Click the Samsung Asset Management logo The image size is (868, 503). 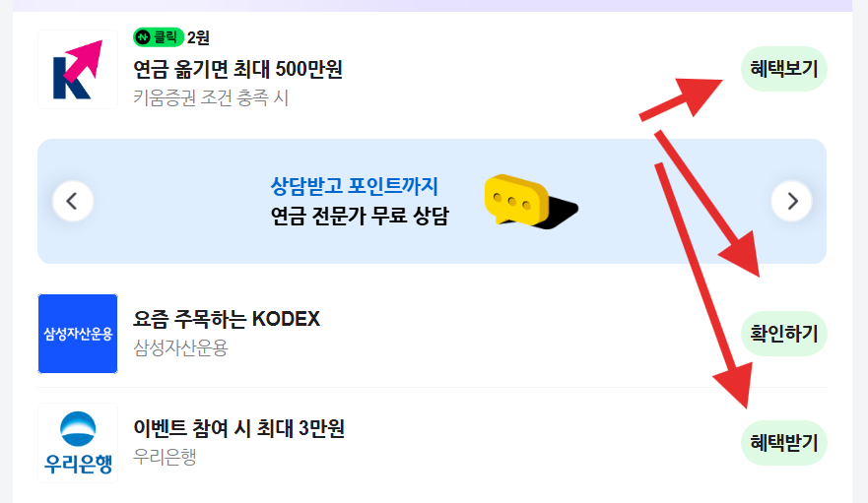(x=78, y=334)
